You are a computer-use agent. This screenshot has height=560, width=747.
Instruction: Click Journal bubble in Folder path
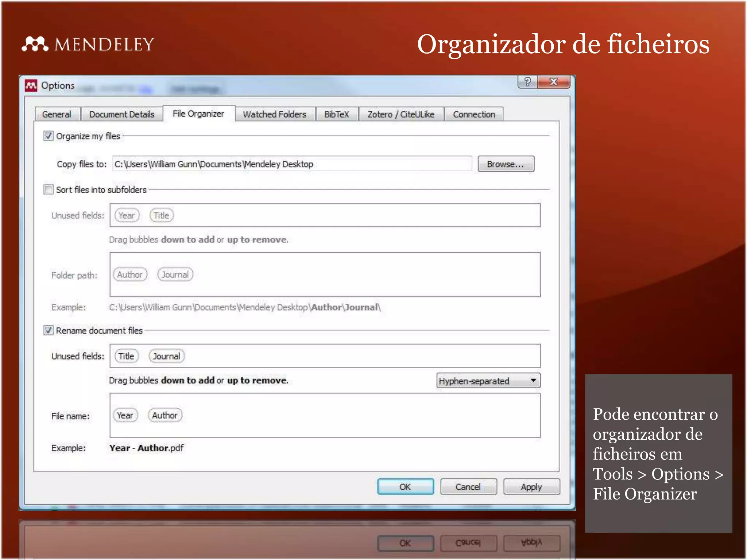pyautogui.click(x=175, y=274)
